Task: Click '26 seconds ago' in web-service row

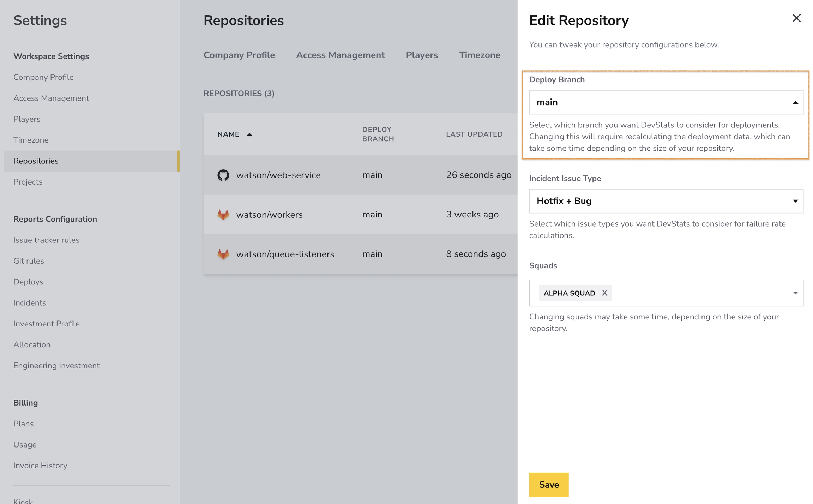Action: (478, 175)
